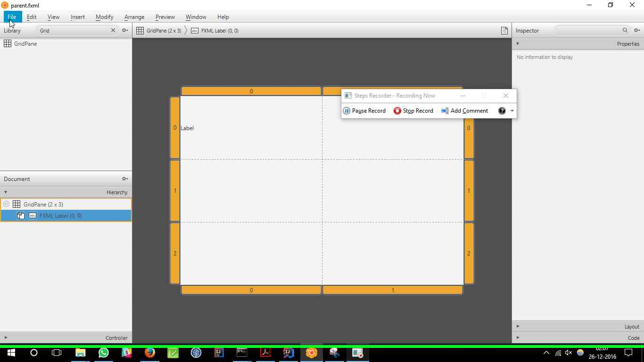Click the Cortana circle on the taskbar
The image size is (644, 362).
coord(34,353)
